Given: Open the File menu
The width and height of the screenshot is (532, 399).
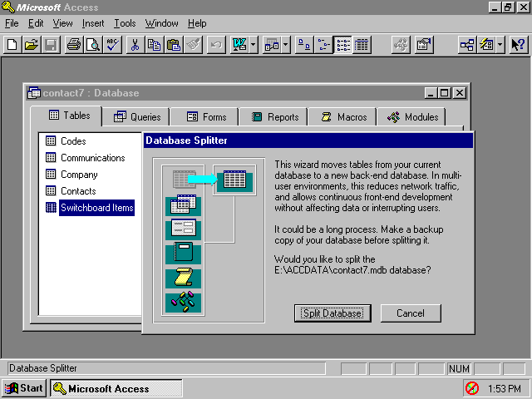Looking at the screenshot, I should (12, 23).
